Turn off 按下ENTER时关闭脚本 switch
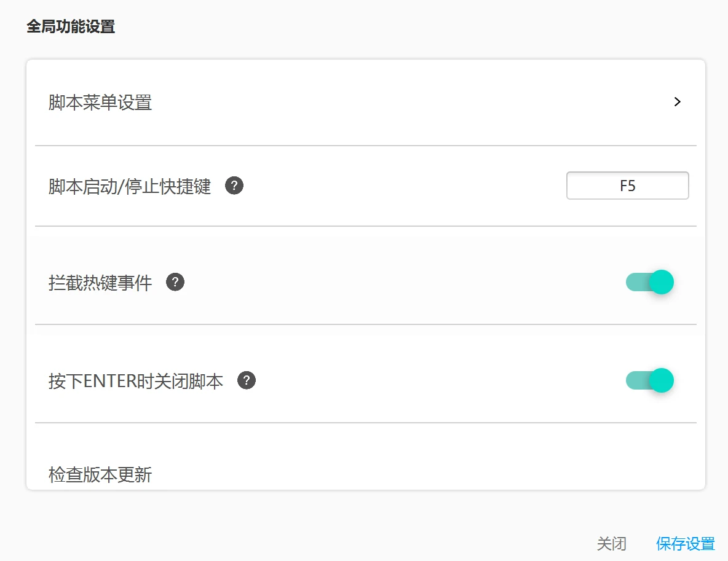Viewport: 728px width, 561px height. point(649,380)
